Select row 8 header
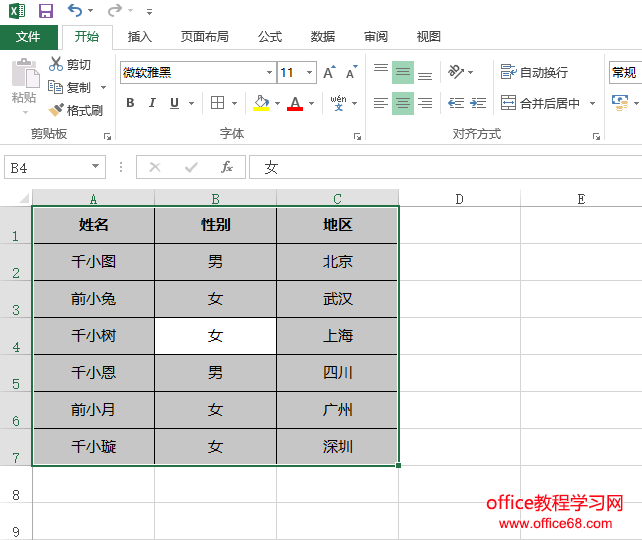The width and height of the screenshot is (642, 540). [16, 485]
